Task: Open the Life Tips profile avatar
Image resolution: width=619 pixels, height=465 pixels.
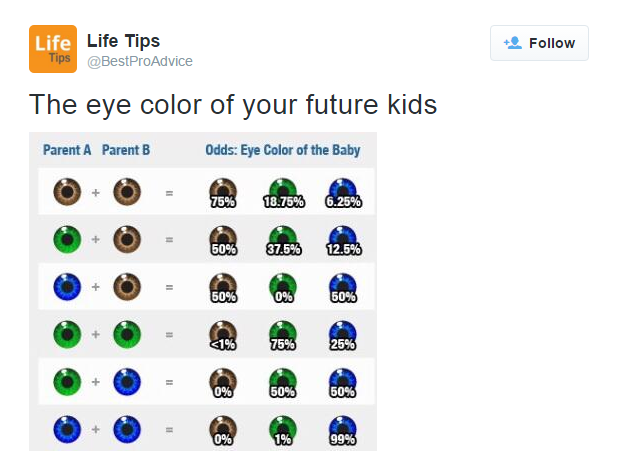Action: point(53,49)
